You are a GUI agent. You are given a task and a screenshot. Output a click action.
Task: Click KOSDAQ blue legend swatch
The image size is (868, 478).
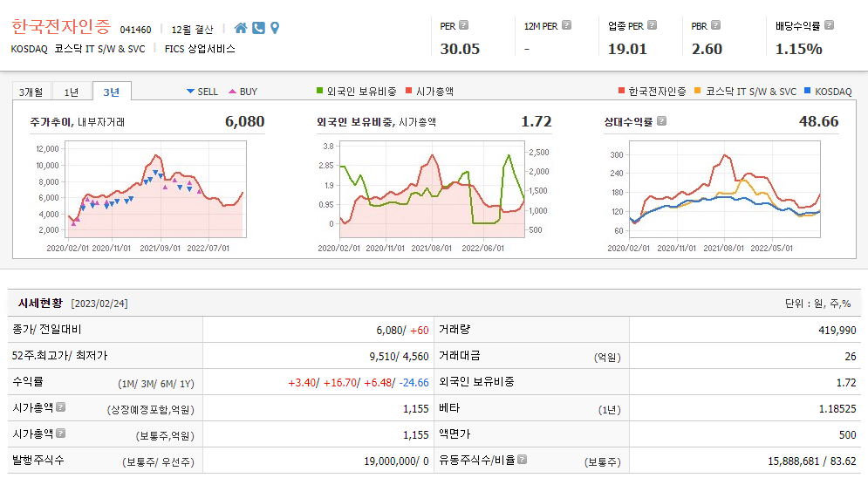(807, 90)
